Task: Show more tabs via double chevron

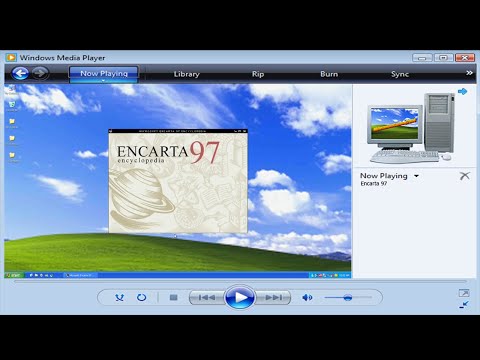Action: (x=469, y=73)
